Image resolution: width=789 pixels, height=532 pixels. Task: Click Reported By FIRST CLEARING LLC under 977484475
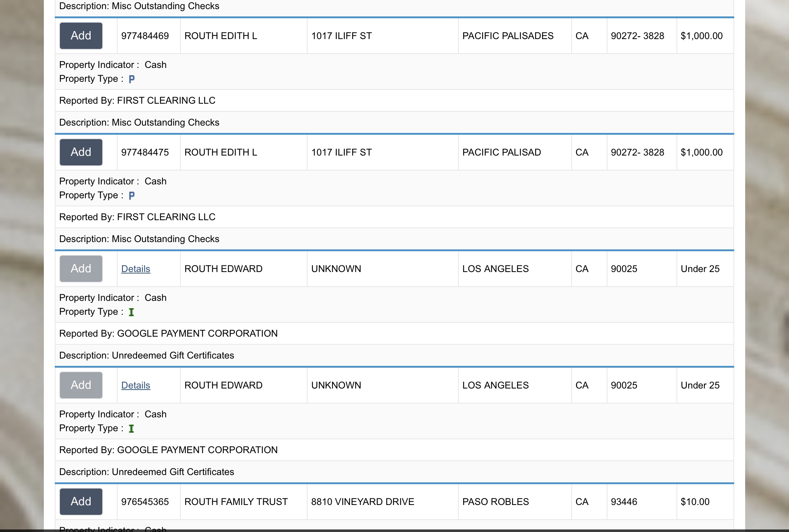tap(137, 217)
